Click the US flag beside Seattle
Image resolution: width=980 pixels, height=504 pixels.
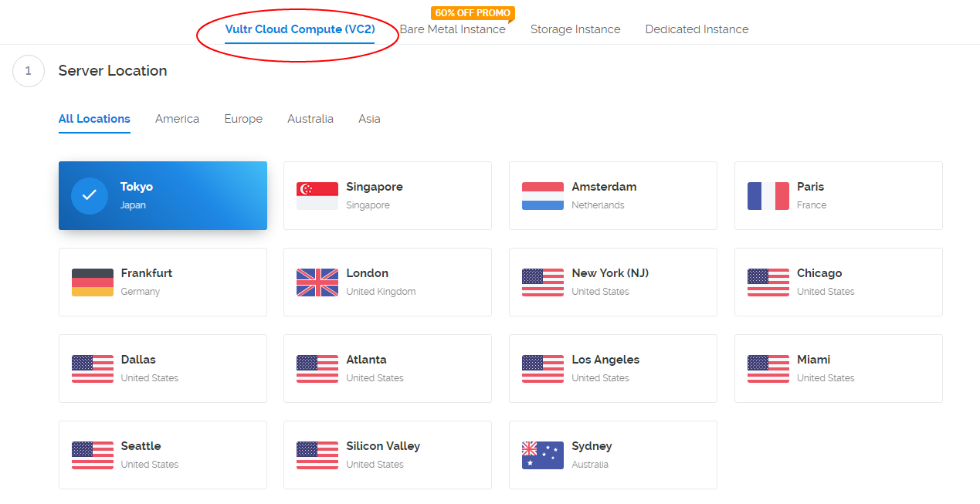(x=93, y=455)
